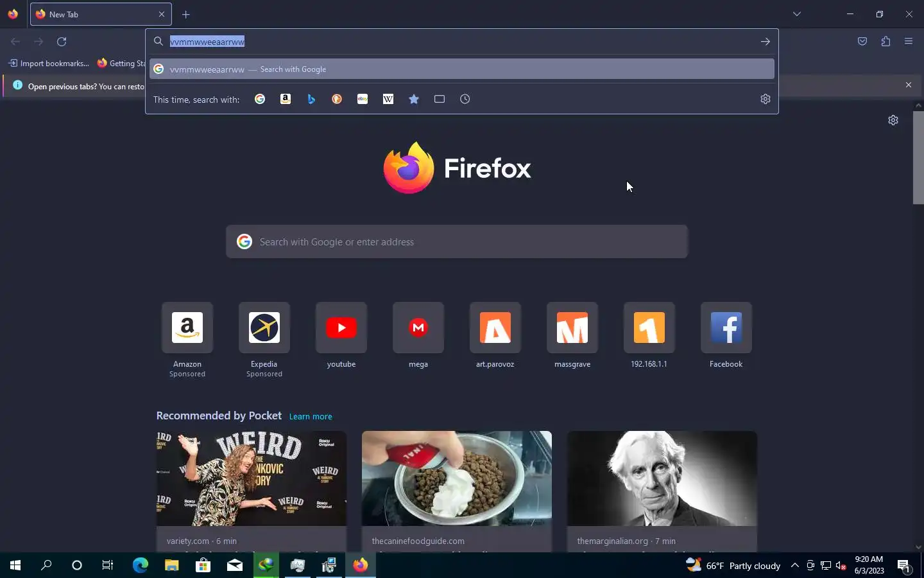
Task: Search this time with Wikipedia icon
Action: (388, 99)
